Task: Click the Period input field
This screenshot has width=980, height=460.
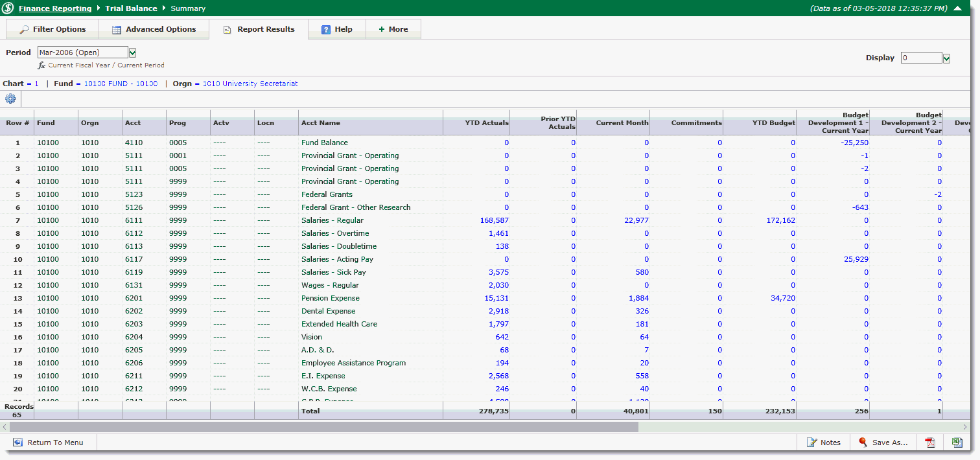Action: [82, 52]
